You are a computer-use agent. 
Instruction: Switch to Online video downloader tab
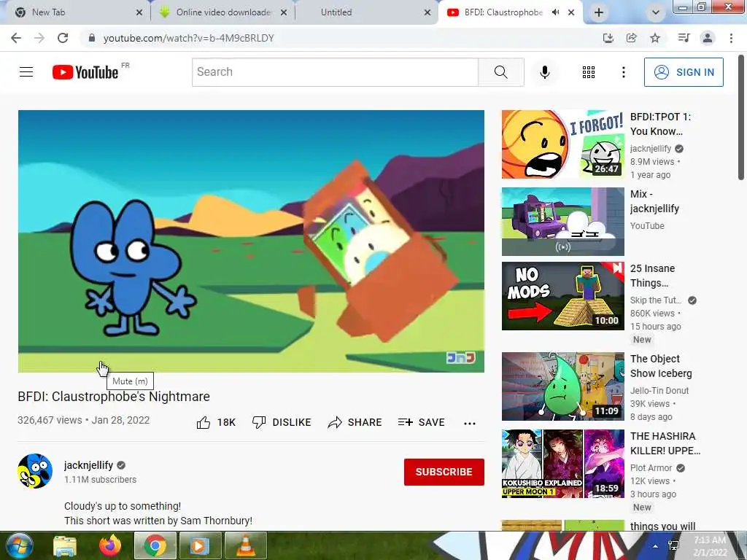coord(222,12)
